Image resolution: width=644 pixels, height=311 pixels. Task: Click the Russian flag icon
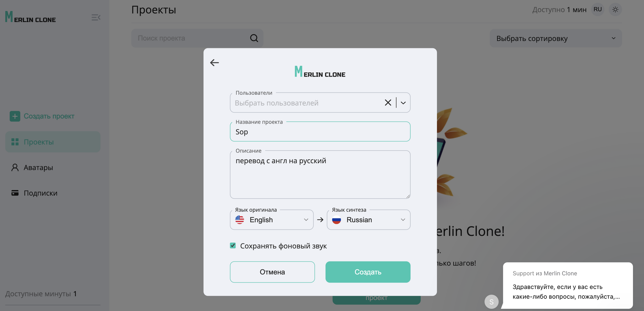click(x=336, y=219)
